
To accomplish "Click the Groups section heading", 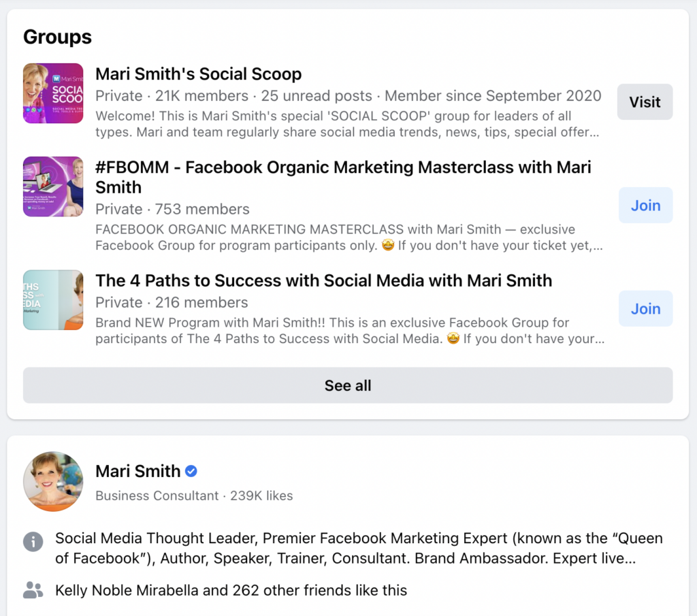I will [57, 36].
